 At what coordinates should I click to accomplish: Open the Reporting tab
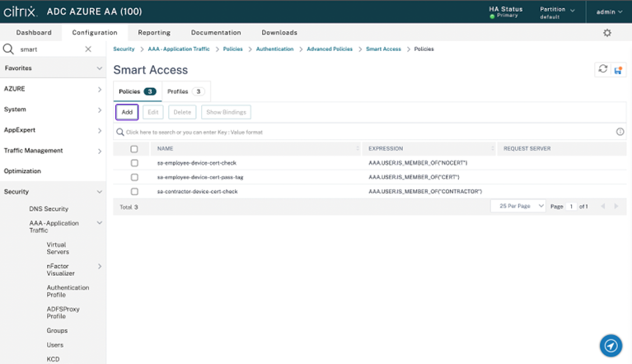pyautogui.click(x=154, y=33)
